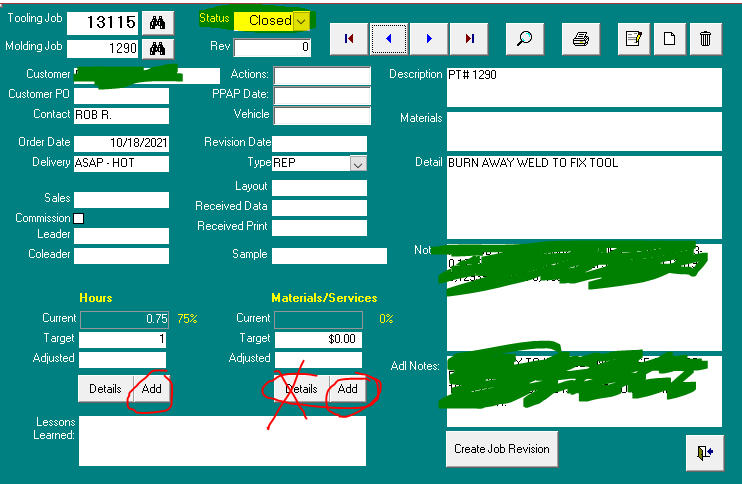Click the Lessons Learned text box
Screen dimensions: 742x484
click(222, 441)
